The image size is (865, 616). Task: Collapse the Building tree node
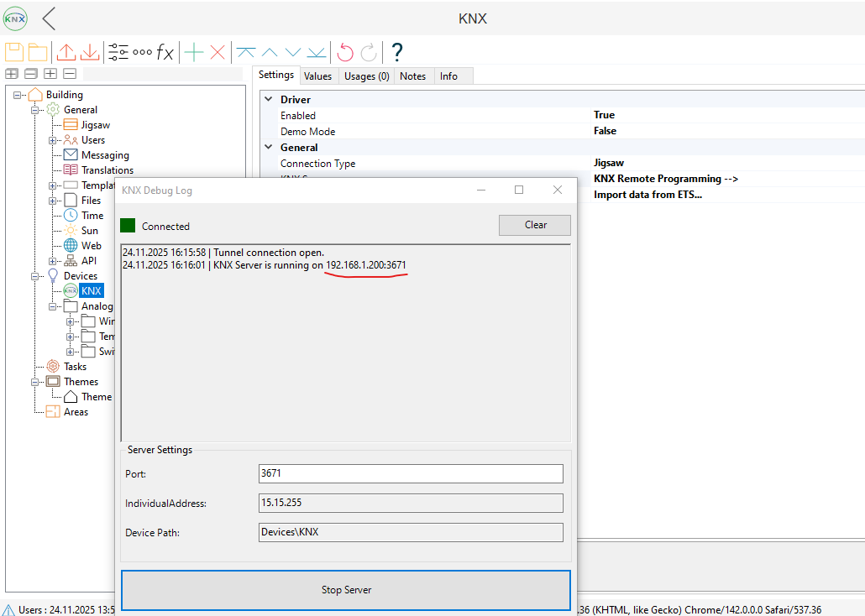17,95
